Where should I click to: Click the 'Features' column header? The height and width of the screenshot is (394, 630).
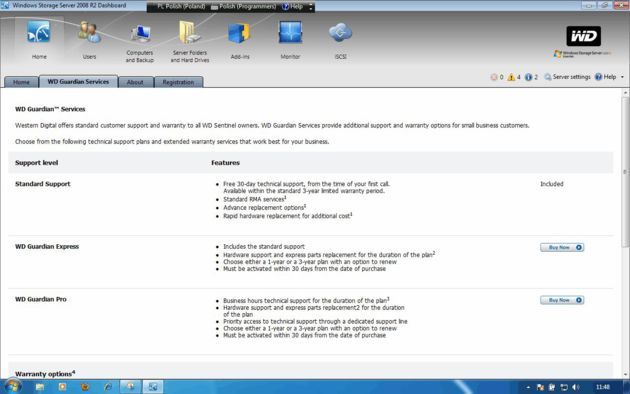225,163
